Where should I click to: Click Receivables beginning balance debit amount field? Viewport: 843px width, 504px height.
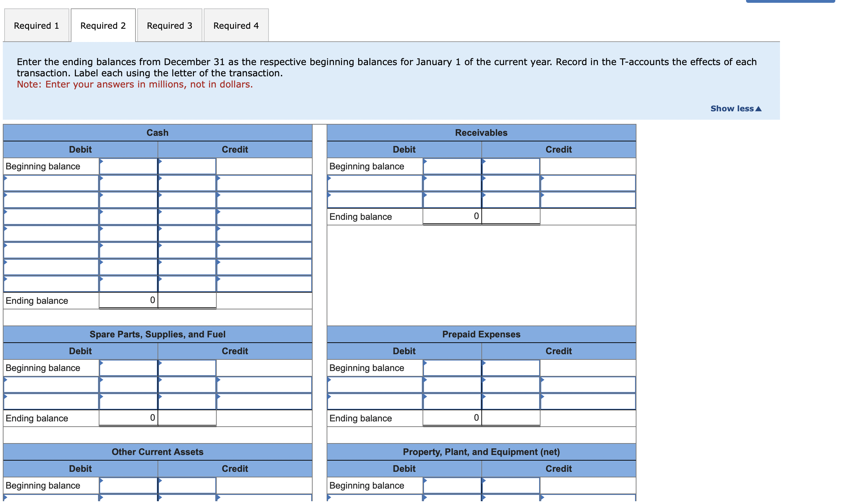[452, 166]
